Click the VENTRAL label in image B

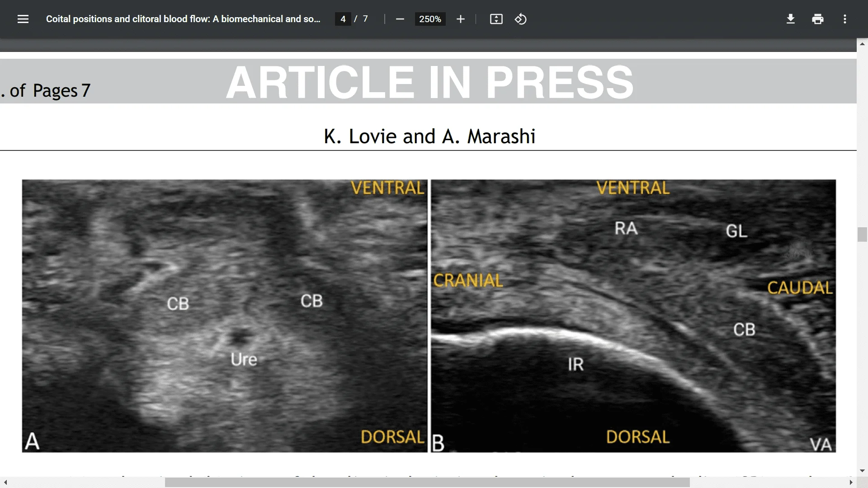[633, 188]
